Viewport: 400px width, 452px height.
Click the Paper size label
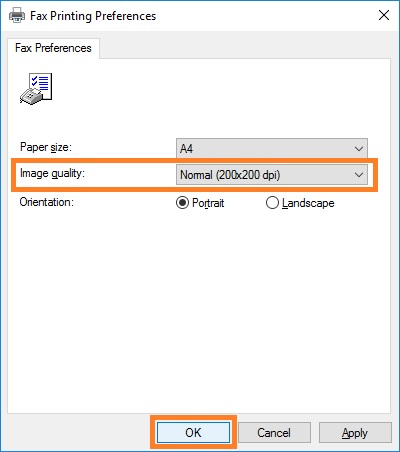coord(46,147)
